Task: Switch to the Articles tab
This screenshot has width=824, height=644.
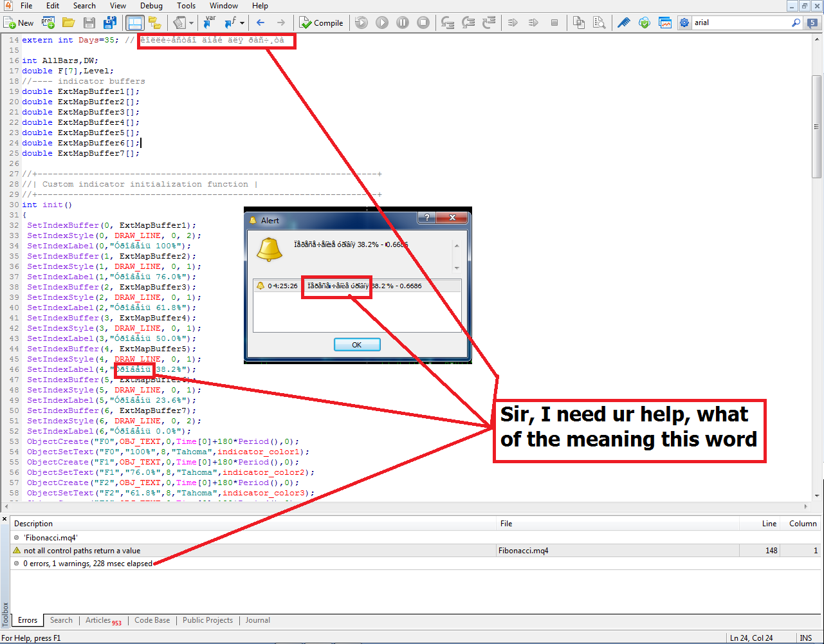Action: tap(103, 620)
